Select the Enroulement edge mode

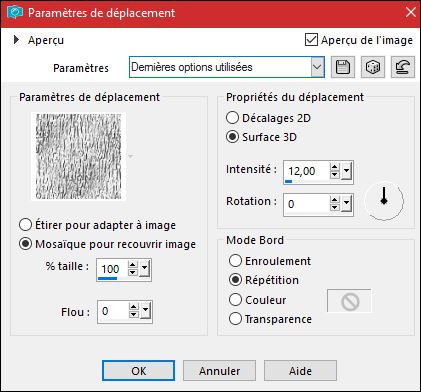click(235, 261)
